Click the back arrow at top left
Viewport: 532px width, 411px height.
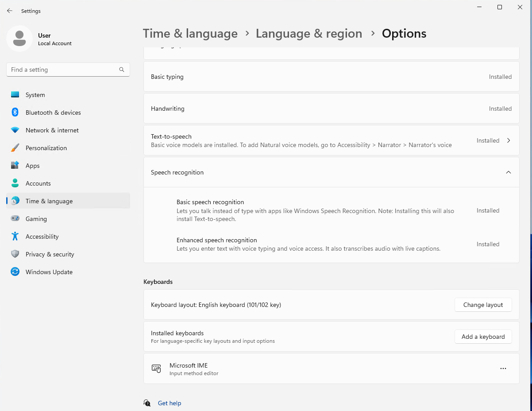pyautogui.click(x=10, y=10)
